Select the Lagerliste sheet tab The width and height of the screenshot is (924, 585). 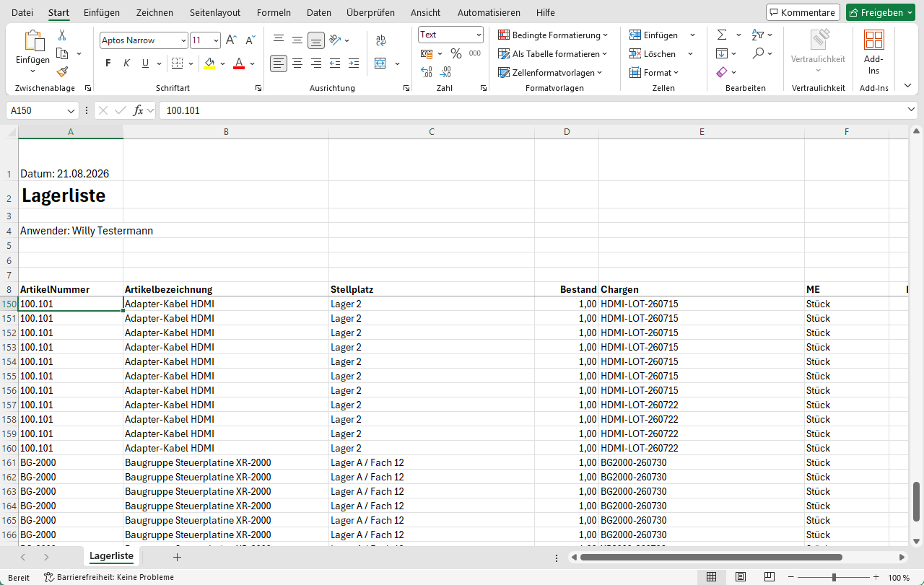click(111, 556)
